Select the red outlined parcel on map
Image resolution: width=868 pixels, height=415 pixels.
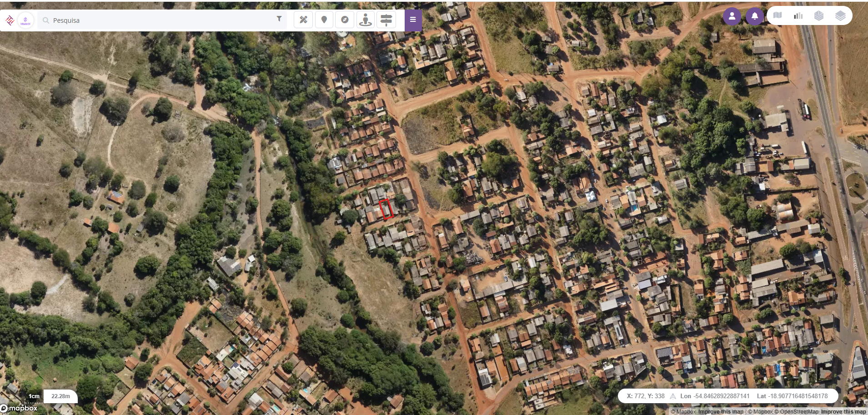click(x=386, y=209)
